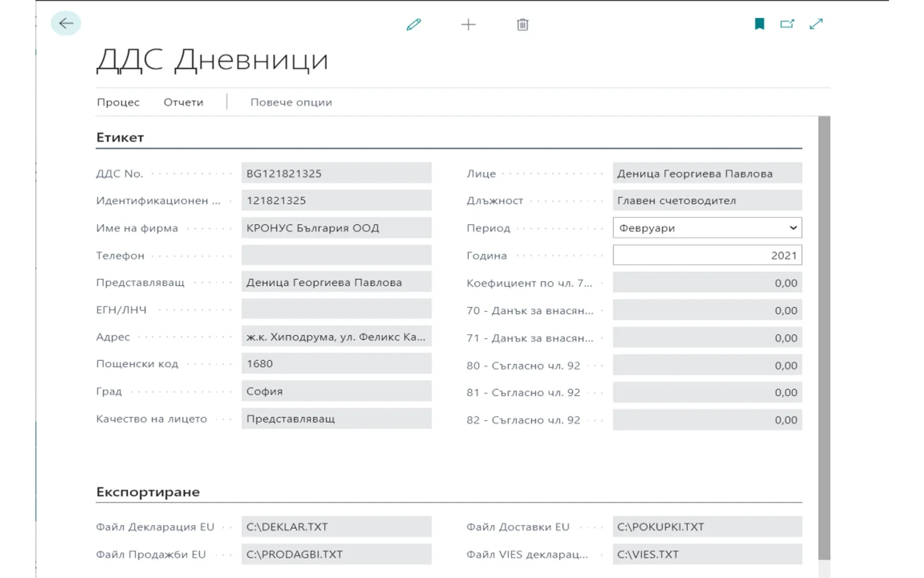Click the Файл VIES field C:\VIES.TXT
Viewport: 924px width, 578px height.
coord(707,554)
